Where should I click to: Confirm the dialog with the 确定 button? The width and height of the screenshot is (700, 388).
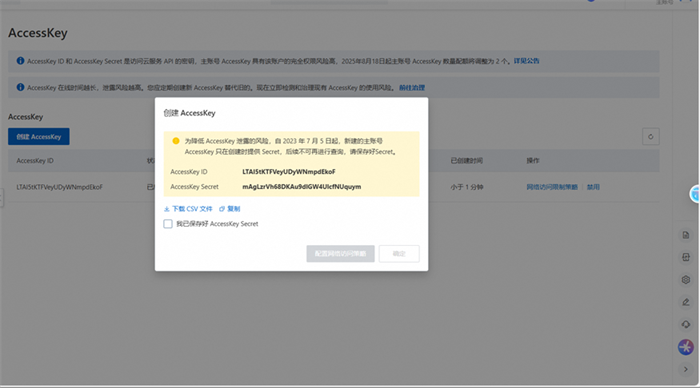click(x=399, y=254)
